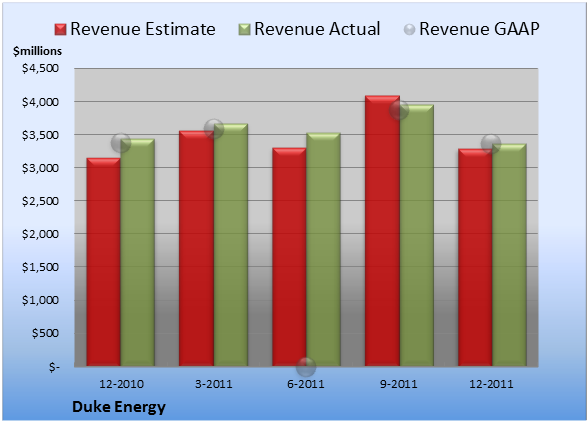Select the green actual bar for 9-2011
This screenshot has width=588, height=422.
click(416, 235)
